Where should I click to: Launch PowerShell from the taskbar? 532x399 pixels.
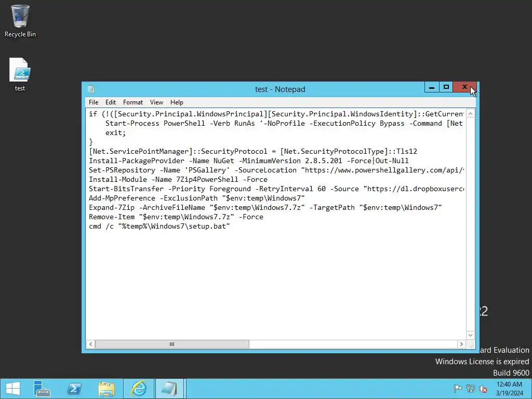coord(74,389)
